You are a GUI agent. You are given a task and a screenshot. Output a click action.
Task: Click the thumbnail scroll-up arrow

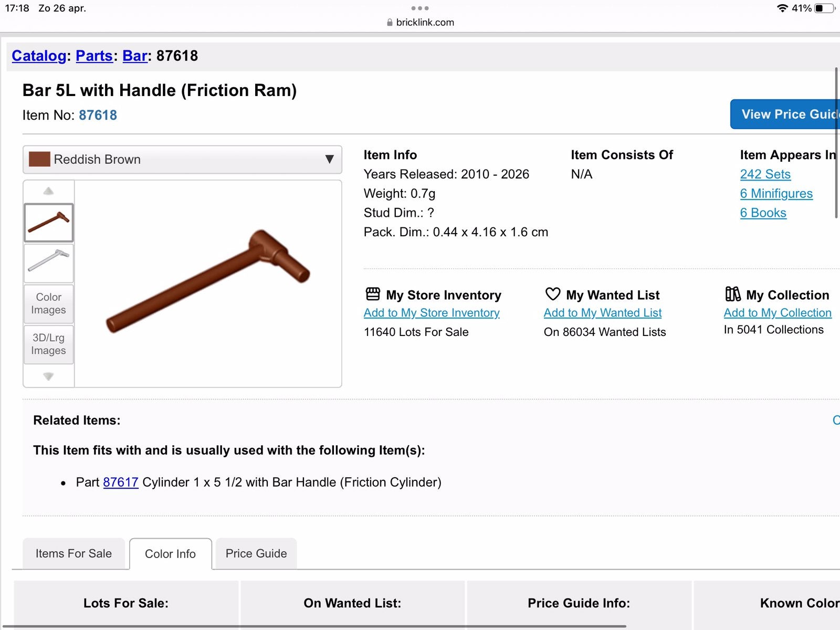point(48,191)
